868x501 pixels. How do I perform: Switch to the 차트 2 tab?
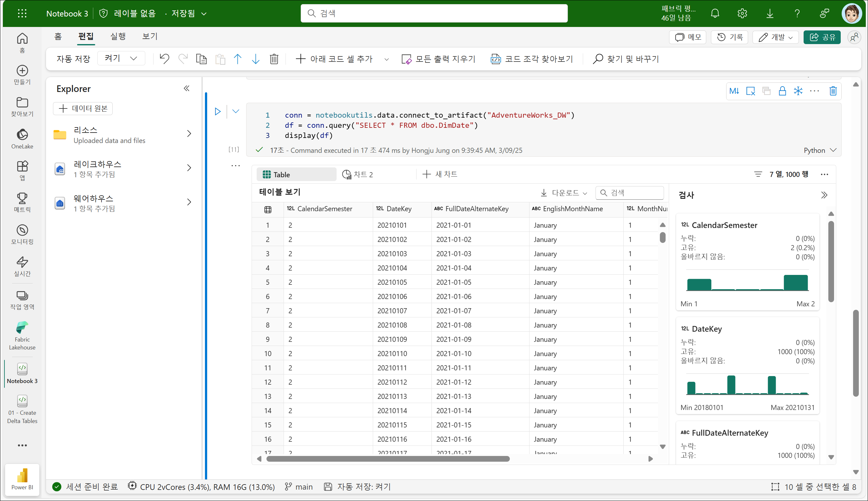point(358,174)
